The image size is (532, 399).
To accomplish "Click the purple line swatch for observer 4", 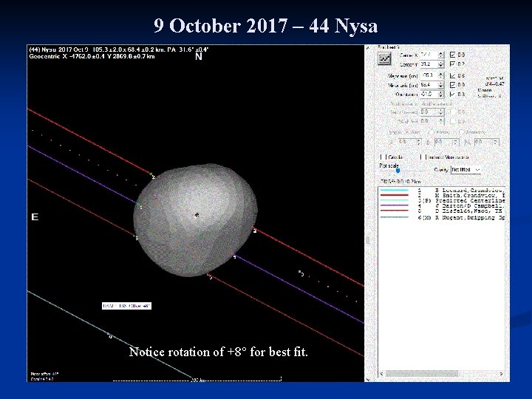I will click(395, 205).
